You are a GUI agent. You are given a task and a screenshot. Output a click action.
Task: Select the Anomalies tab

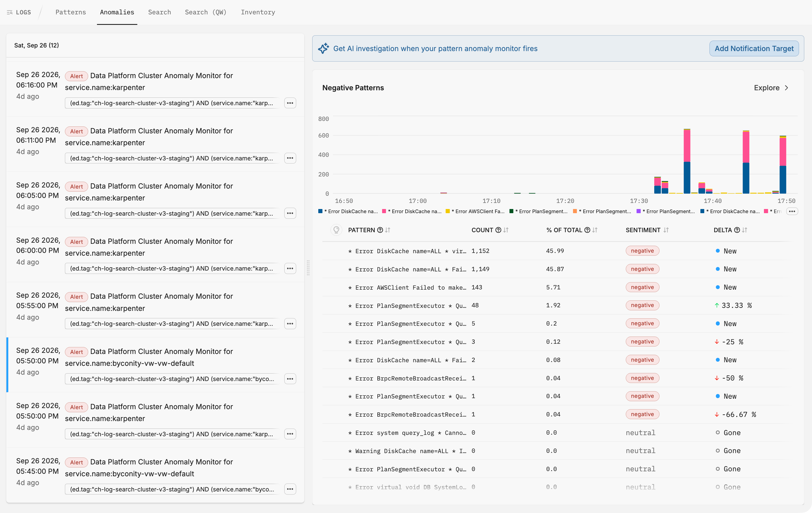click(117, 12)
